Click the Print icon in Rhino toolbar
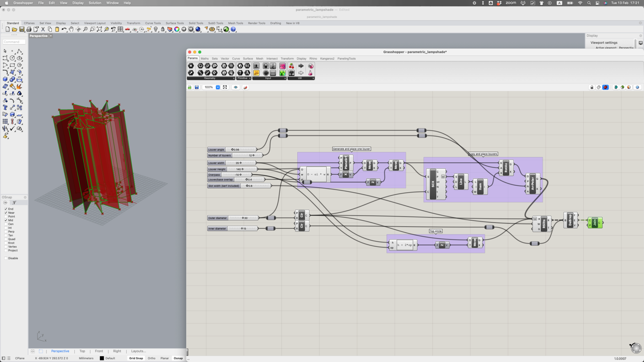644x362 pixels. 29,29
